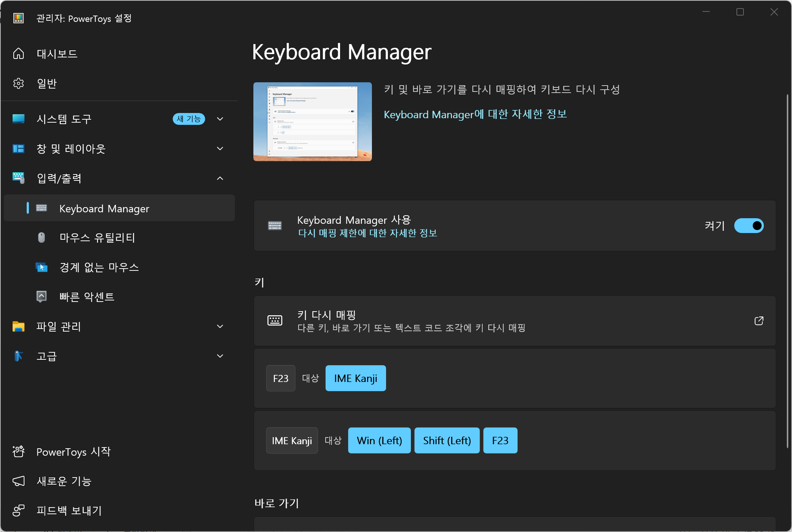
Task: Open the remapping limitations info link
Action: click(367, 233)
